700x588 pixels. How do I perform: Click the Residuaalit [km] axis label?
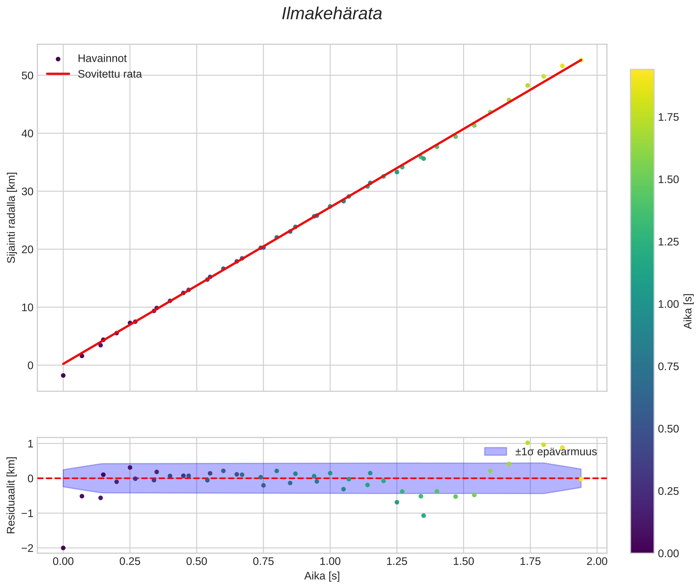12,495
